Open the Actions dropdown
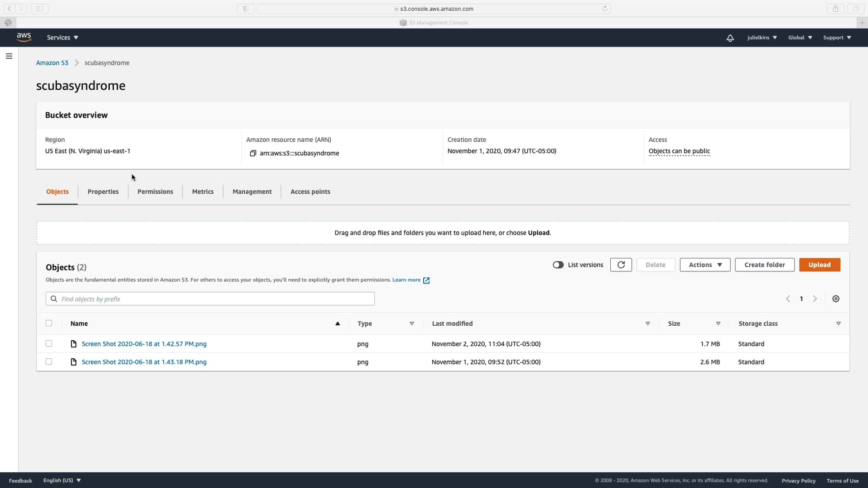The width and height of the screenshot is (868, 488). [x=705, y=265]
